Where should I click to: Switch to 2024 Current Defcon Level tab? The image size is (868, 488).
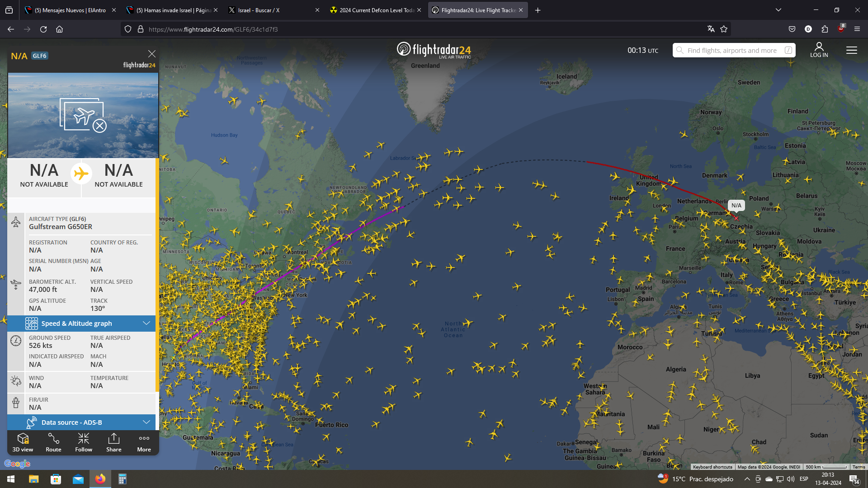(376, 10)
